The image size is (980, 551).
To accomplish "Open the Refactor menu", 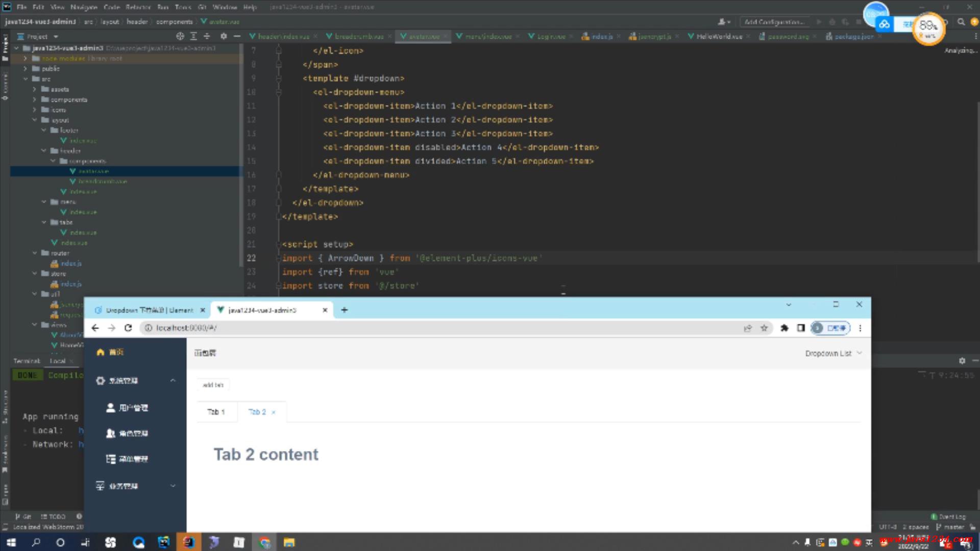I will click(x=138, y=7).
